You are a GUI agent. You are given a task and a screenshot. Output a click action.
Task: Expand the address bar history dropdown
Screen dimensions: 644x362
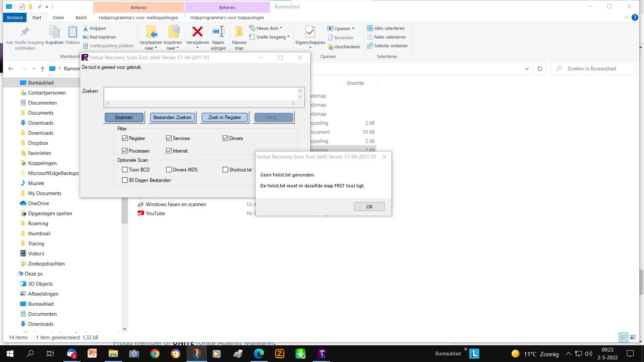click(527, 69)
